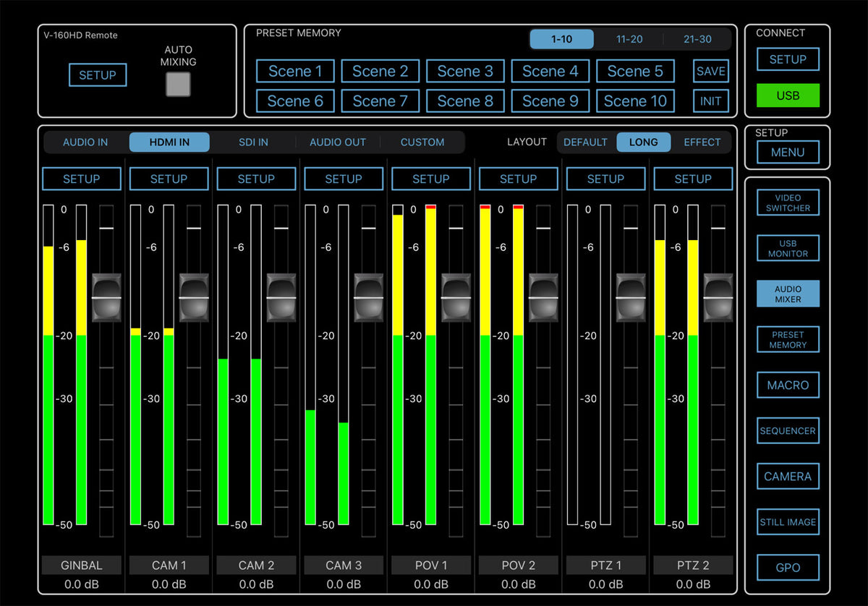
Task: Open the Macro panel
Action: 788,385
